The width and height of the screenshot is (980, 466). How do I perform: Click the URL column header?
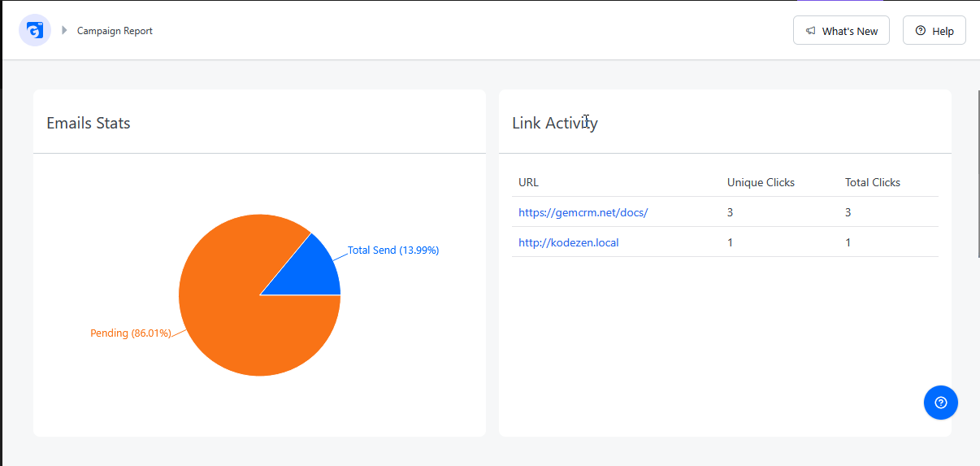(x=528, y=182)
